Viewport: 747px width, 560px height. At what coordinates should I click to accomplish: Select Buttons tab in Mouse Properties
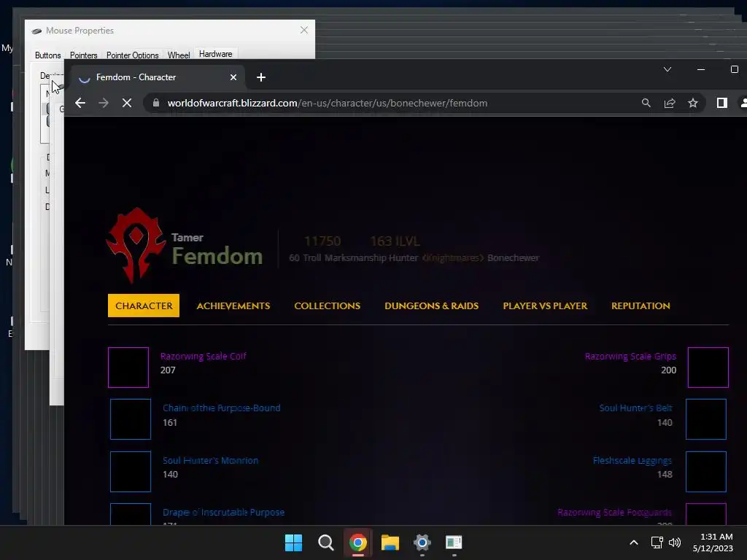pos(47,55)
